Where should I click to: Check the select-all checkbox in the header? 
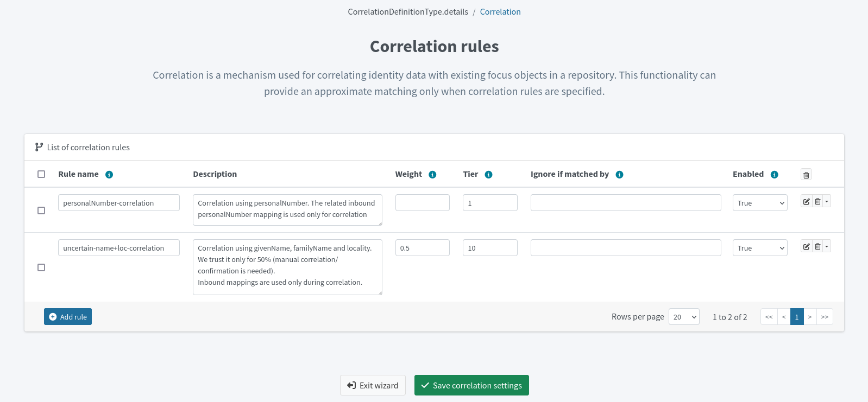pos(41,174)
